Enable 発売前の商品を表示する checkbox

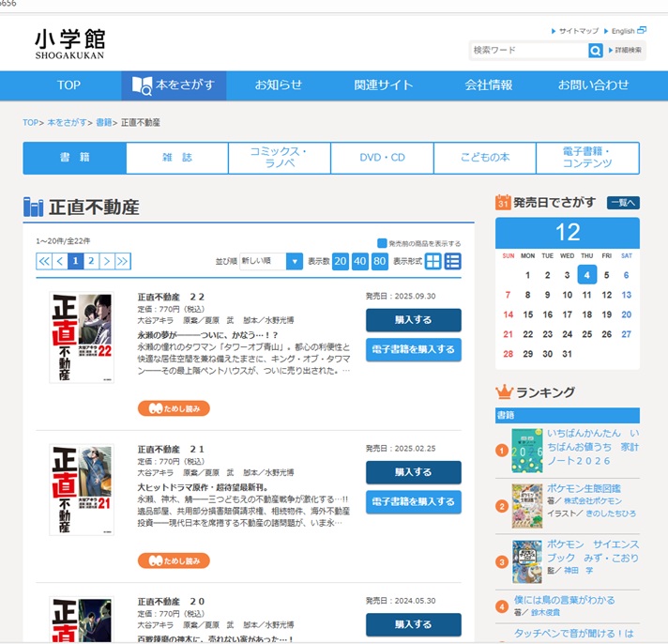[x=382, y=243]
